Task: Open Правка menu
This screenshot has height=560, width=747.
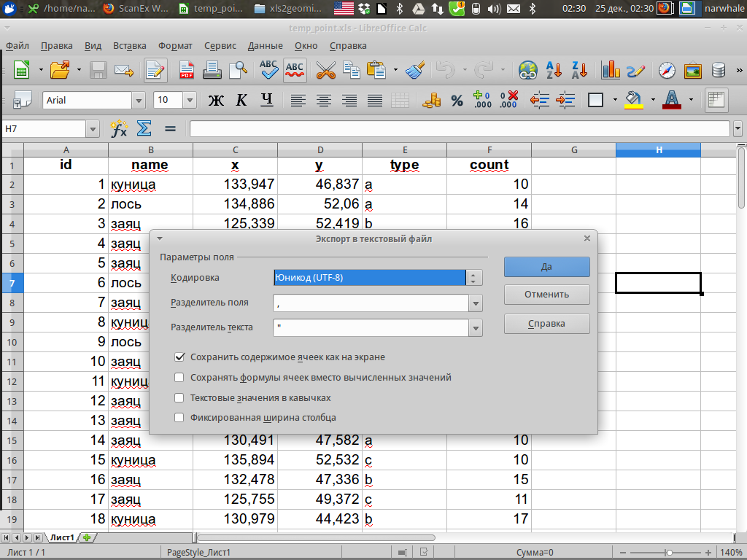Action: [x=57, y=46]
